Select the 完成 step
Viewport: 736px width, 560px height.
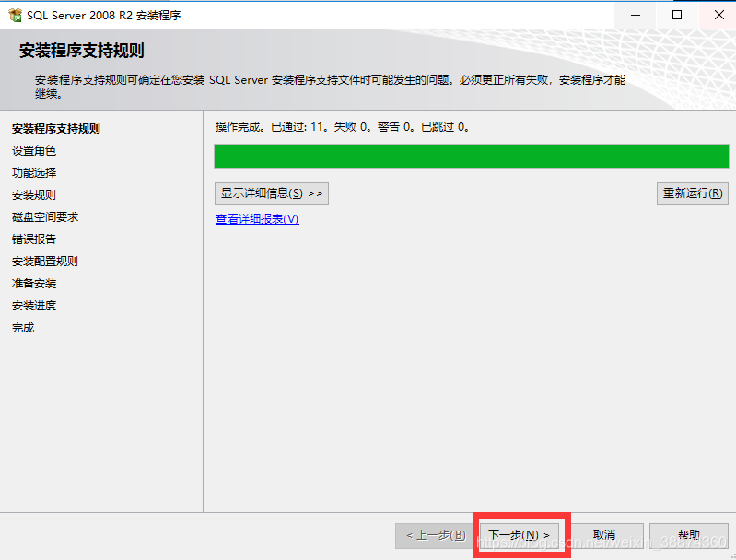coord(23,328)
